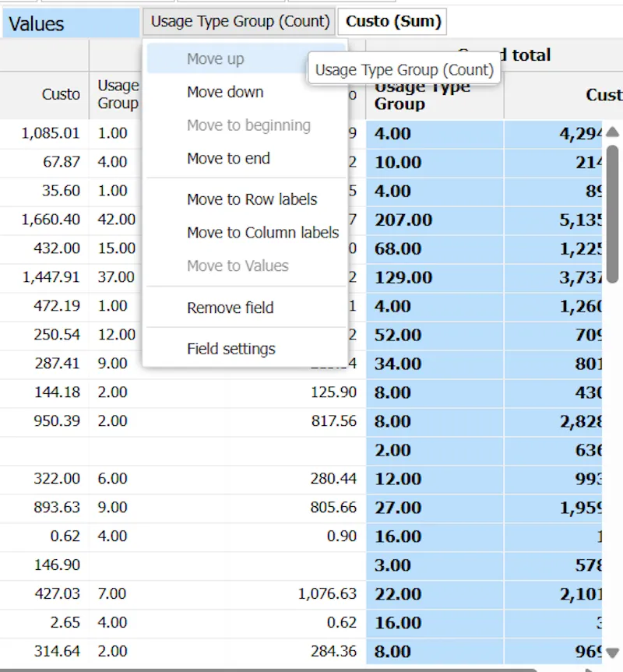Click the vertical scrollbar down arrow
The image size is (623, 672).
[x=613, y=653]
